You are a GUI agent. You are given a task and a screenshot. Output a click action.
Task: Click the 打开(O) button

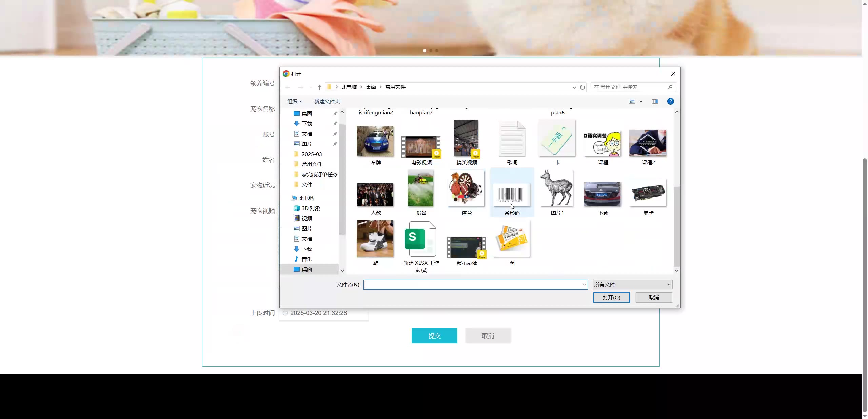[x=611, y=297]
